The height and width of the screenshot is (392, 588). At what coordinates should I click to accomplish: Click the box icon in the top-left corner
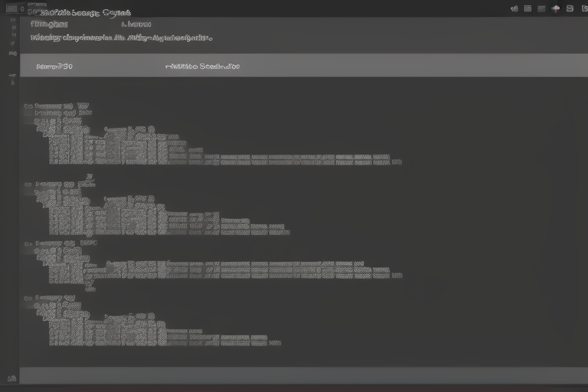point(11,10)
